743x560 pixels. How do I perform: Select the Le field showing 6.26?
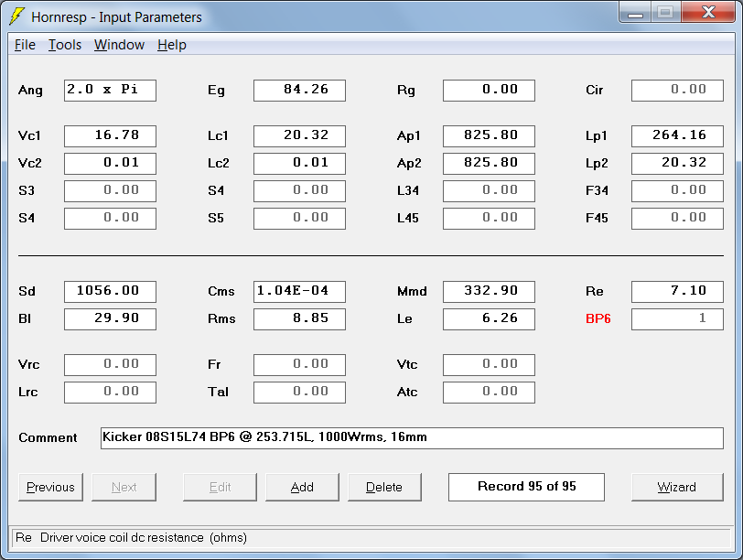pos(489,319)
